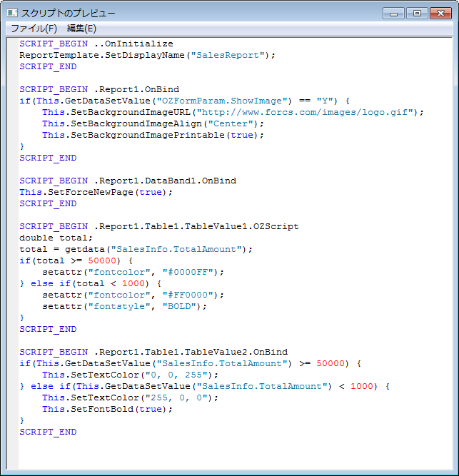The height and width of the screenshot is (476, 459).
Task: Click the SetTextColor("0, 0, 255") line
Action: tap(130, 375)
